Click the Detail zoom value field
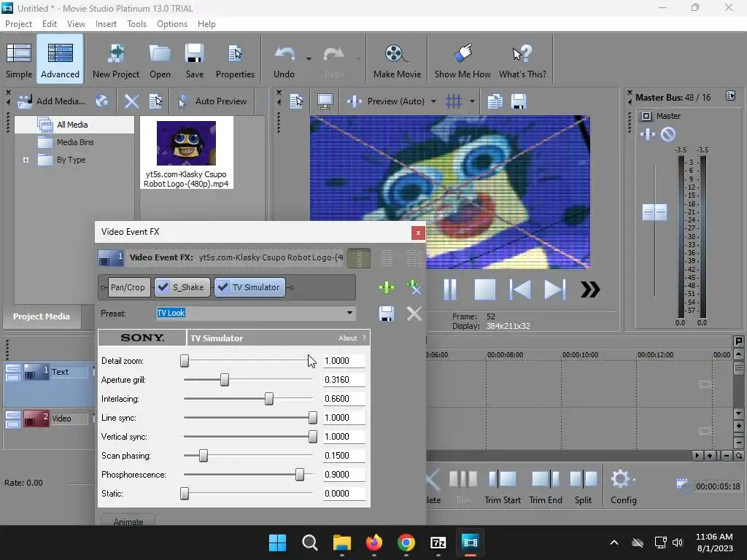Image resolution: width=747 pixels, height=560 pixels. [344, 361]
